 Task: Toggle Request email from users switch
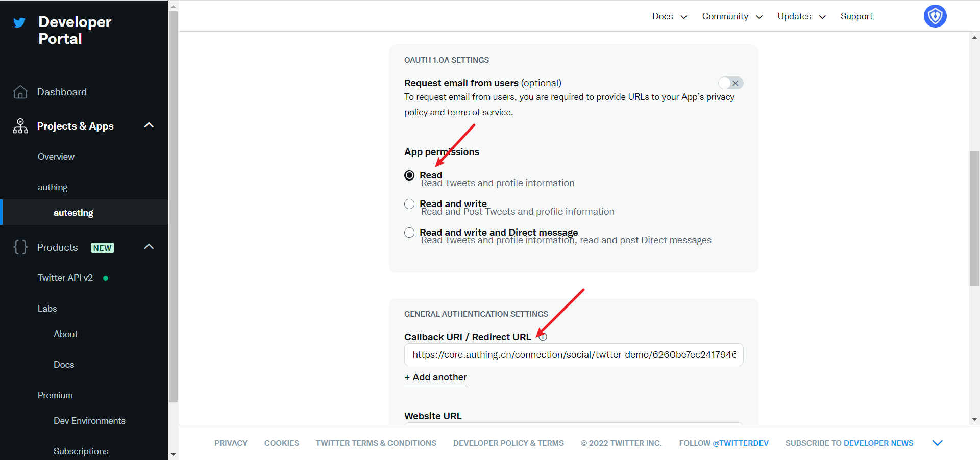(x=730, y=83)
